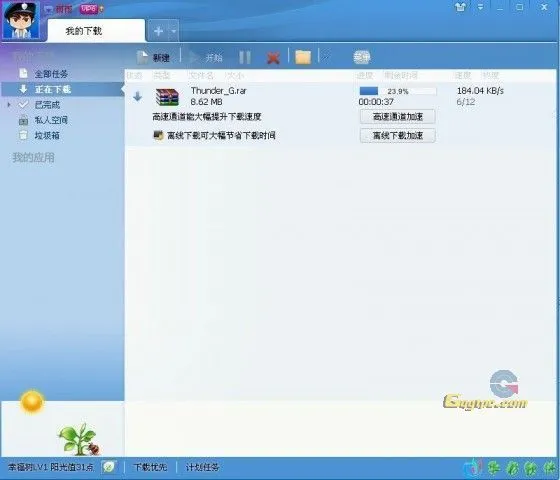560x480 pixels.
Task: Click the 高速通道能大幅提升下载速度 text
Action: click(207, 117)
